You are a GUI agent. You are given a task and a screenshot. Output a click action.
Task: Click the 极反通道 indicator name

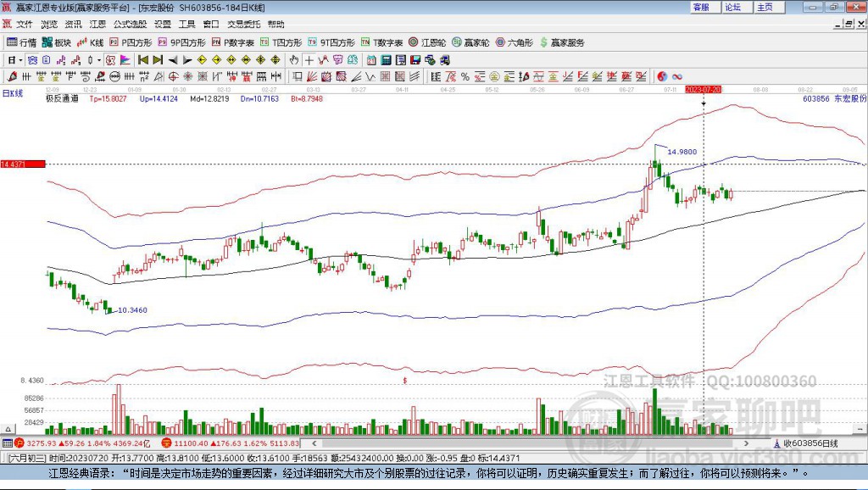click(61, 98)
